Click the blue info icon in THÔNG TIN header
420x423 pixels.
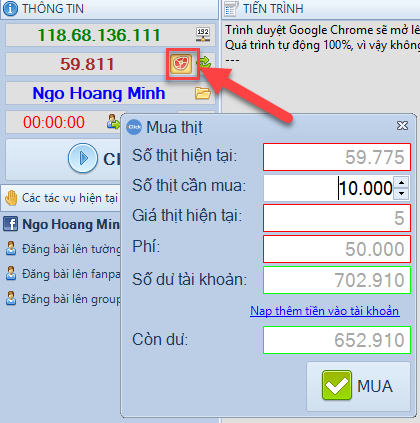10,9
